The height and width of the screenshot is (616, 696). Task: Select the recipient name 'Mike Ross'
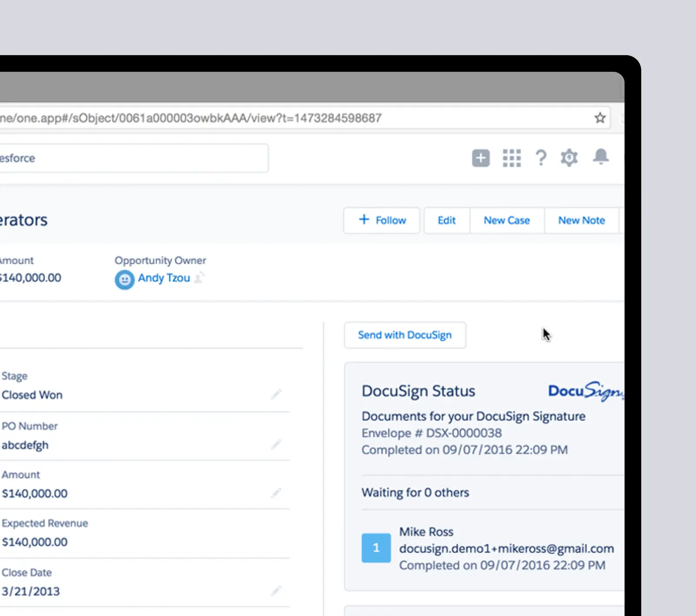(x=426, y=532)
